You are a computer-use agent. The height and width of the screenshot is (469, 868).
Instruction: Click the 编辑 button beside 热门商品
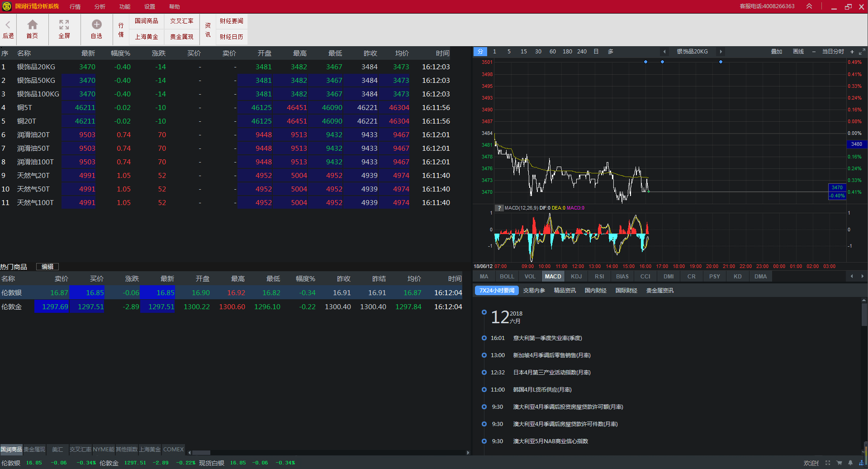(47, 267)
